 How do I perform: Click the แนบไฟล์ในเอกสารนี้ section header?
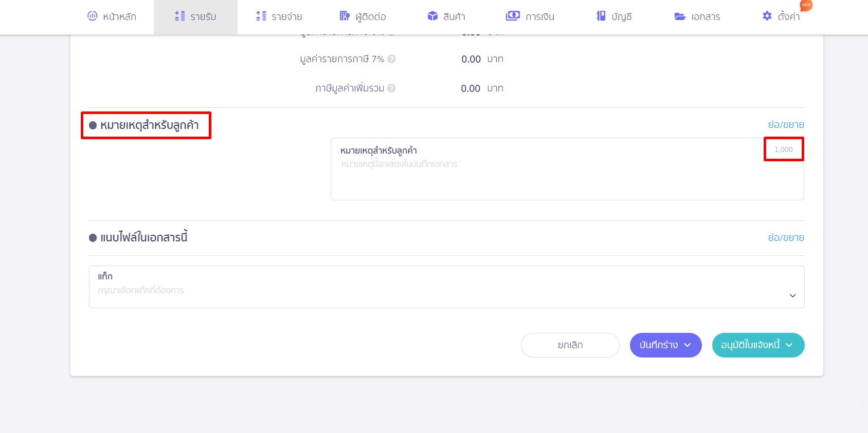tap(143, 238)
